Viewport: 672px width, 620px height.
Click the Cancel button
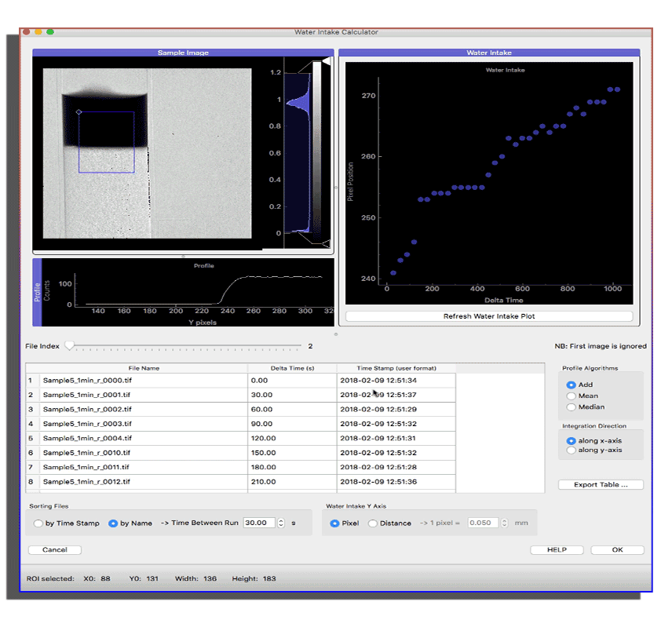pos(54,550)
